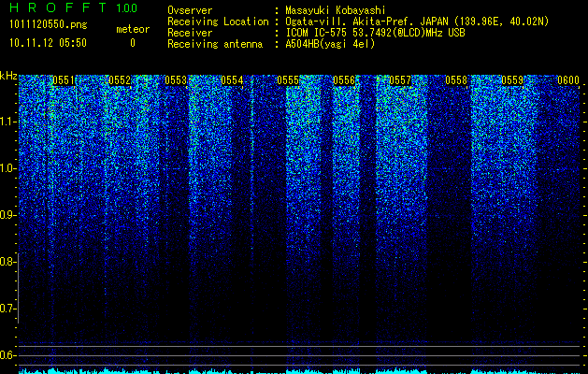Screen dimensions: 588x374
Task: Click the Receiving Location label
Action: [218, 22]
